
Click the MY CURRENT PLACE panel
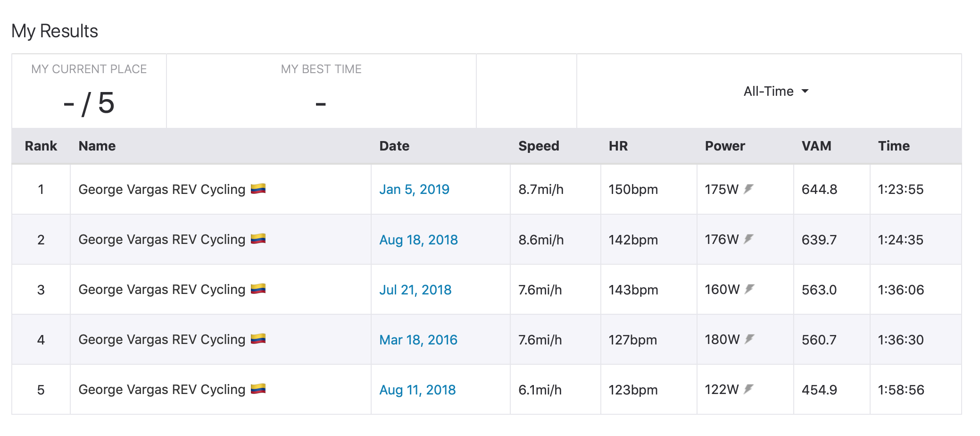pos(89,91)
